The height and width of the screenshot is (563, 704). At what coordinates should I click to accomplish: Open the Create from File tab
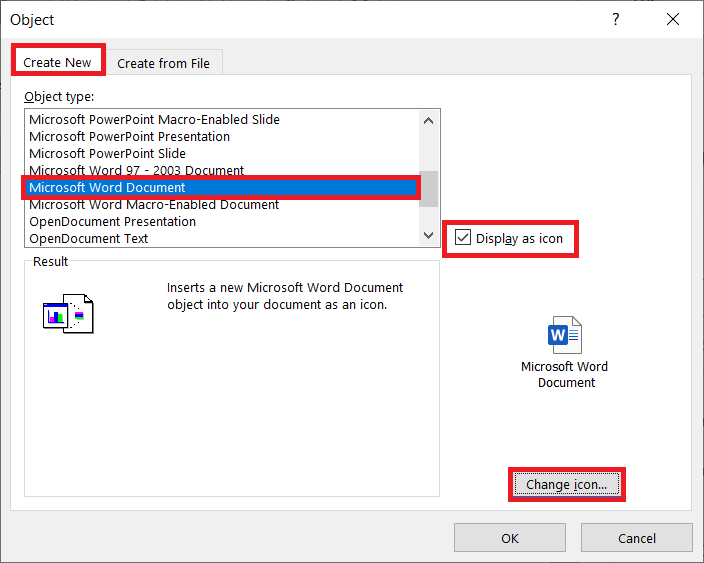[163, 63]
